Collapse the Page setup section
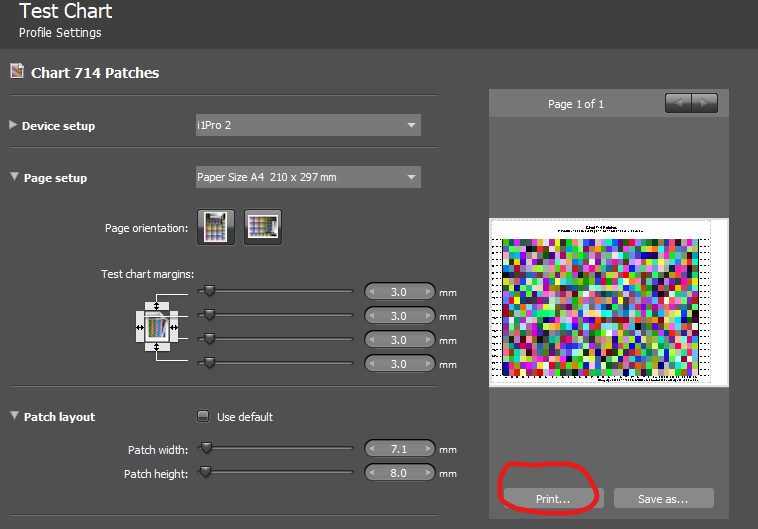Viewport: 758px width, 529px height. point(14,177)
